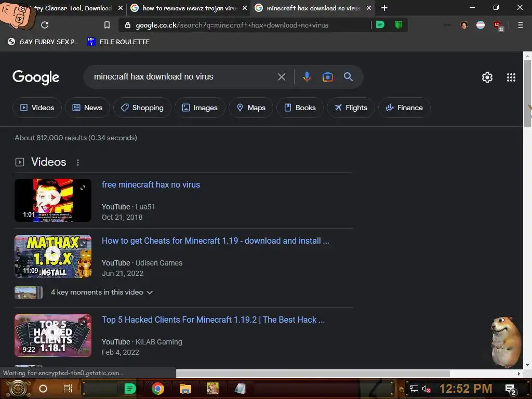Open 'free minecraft hax no virus' video link
The image size is (532, 399).
coord(151,184)
